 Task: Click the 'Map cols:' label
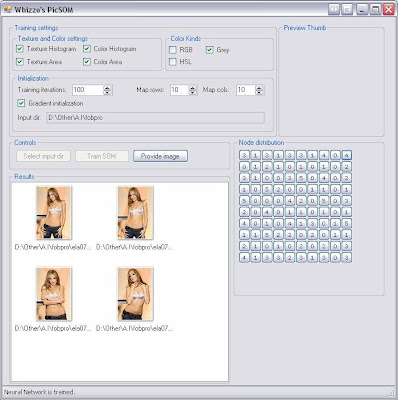tap(216, 90)
